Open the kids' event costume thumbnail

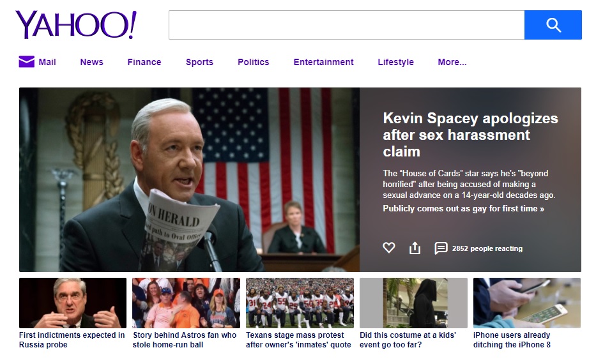(x=413, y=303)
